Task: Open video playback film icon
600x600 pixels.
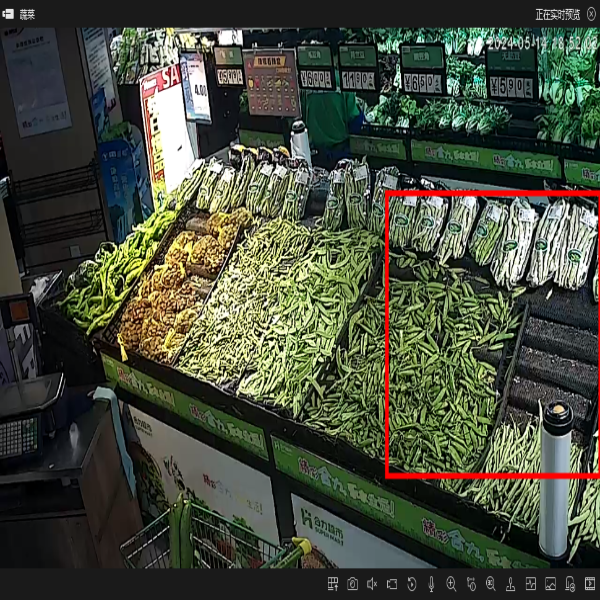Action: (x=588, y=584)
